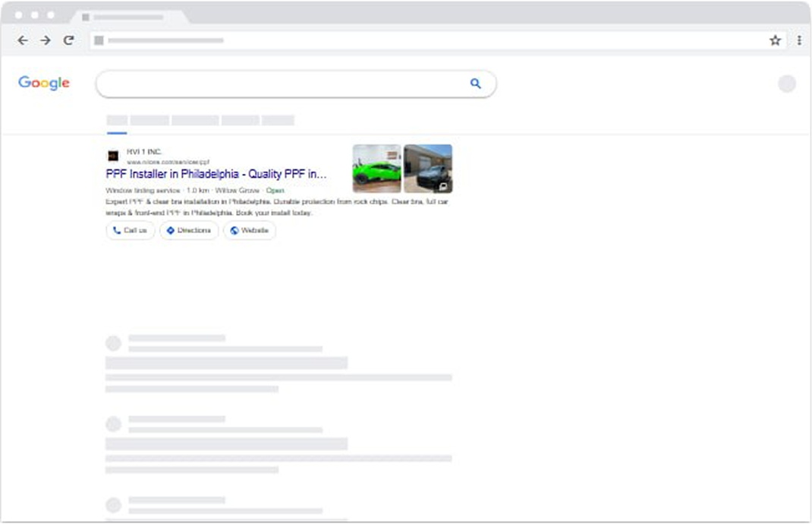The width and height of the screenshot is (812, 524).
Task: Bookmark this page with the star icon
Action: coord(775,40)
